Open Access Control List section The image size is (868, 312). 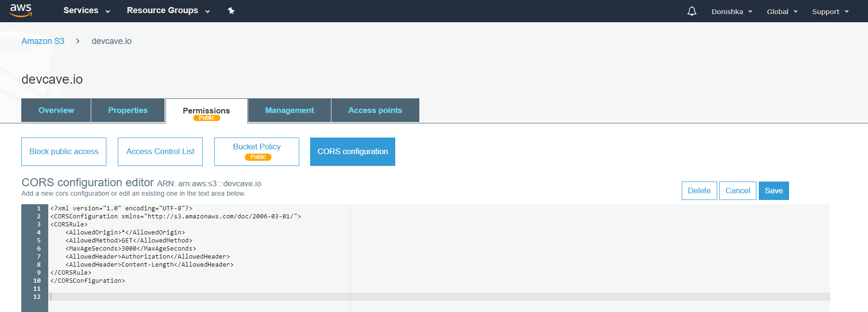160,152
